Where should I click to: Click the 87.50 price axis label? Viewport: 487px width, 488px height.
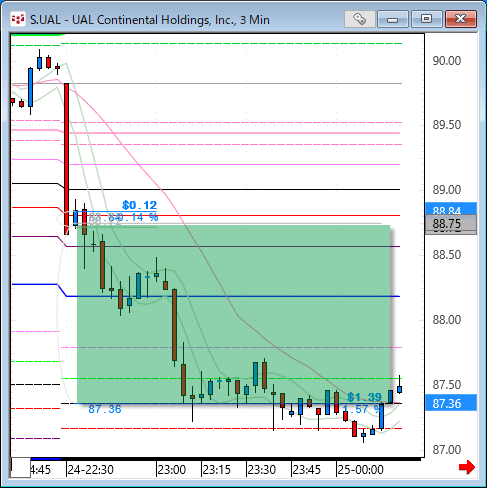(x=447, y=385)
